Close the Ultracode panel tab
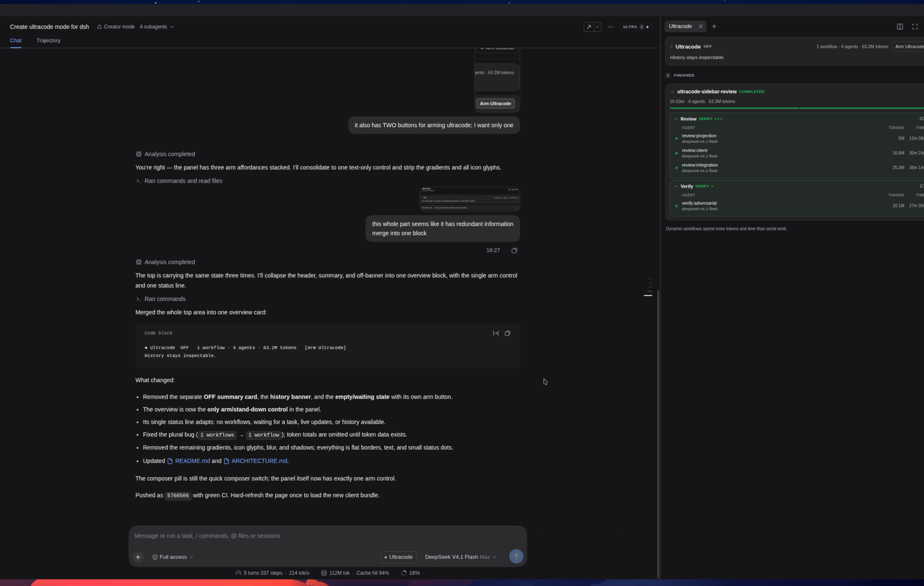924x586 pixels. 701,27
